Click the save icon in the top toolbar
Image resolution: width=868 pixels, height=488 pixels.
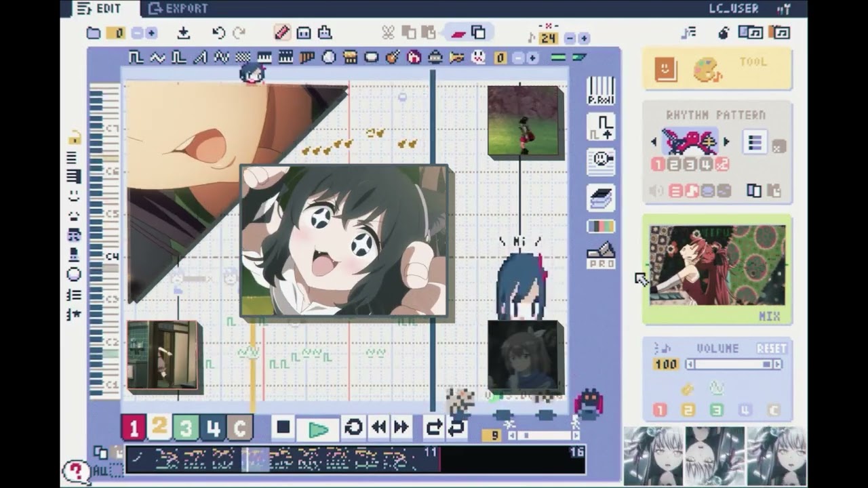tap(184, 33)
